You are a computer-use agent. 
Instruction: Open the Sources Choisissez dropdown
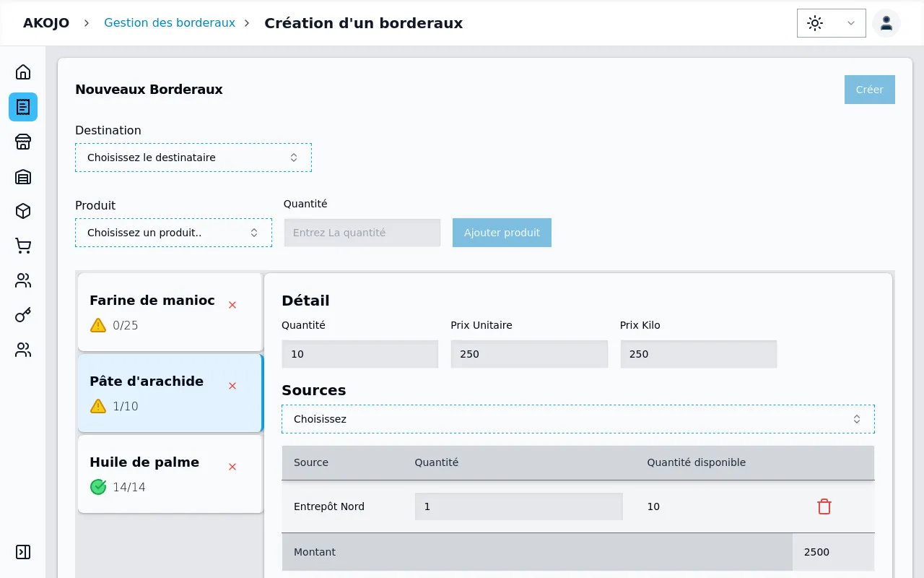[577, 419]
